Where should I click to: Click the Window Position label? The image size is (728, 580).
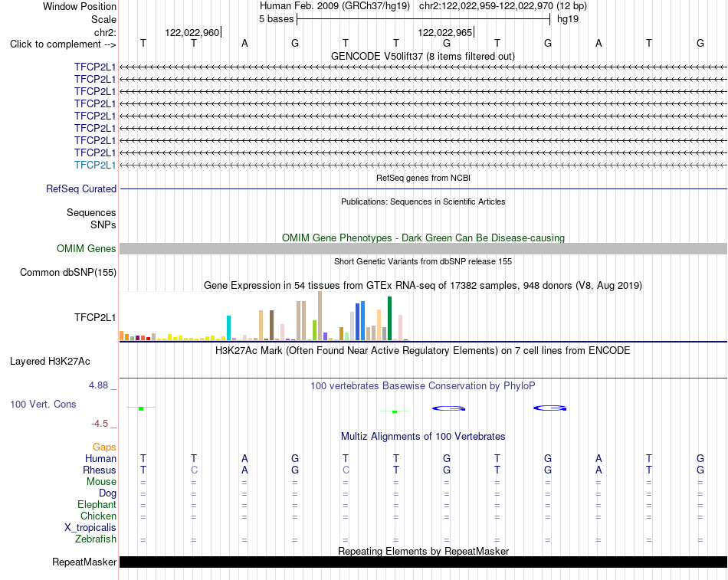80,6
